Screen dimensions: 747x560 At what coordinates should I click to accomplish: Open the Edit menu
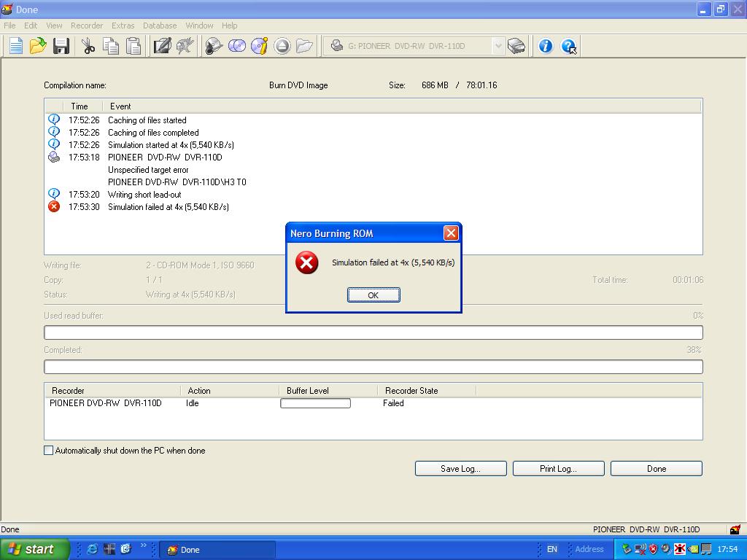pyautogui.click(x=31, y=26)
